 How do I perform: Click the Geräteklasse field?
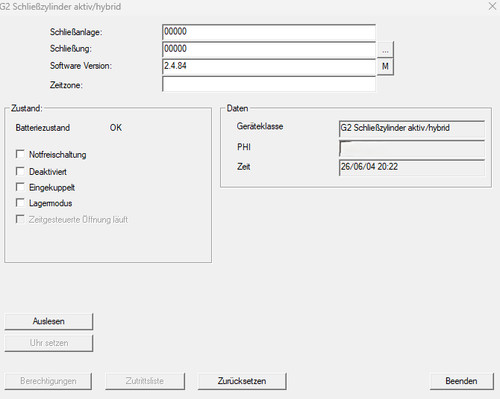tap(412, 129)
